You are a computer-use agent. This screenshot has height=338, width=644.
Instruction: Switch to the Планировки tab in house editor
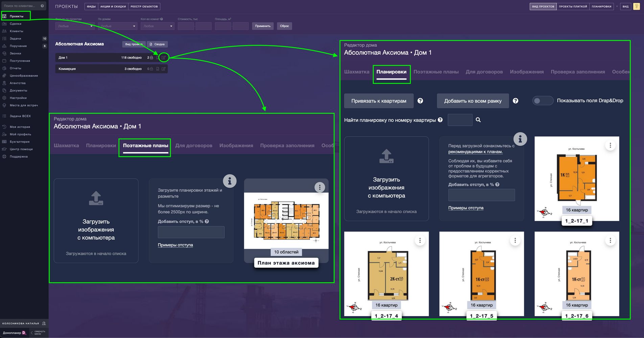click(x=391, y=72)
